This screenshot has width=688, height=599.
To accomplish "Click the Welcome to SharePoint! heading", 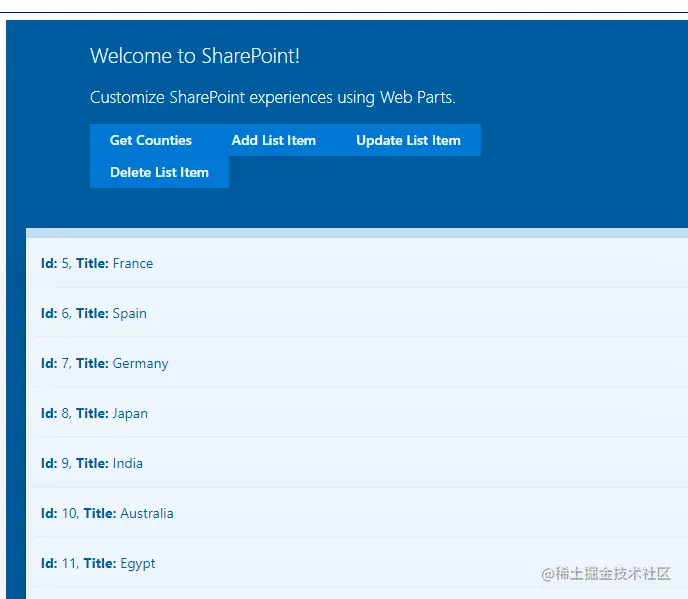I will (x=195, y=56).
